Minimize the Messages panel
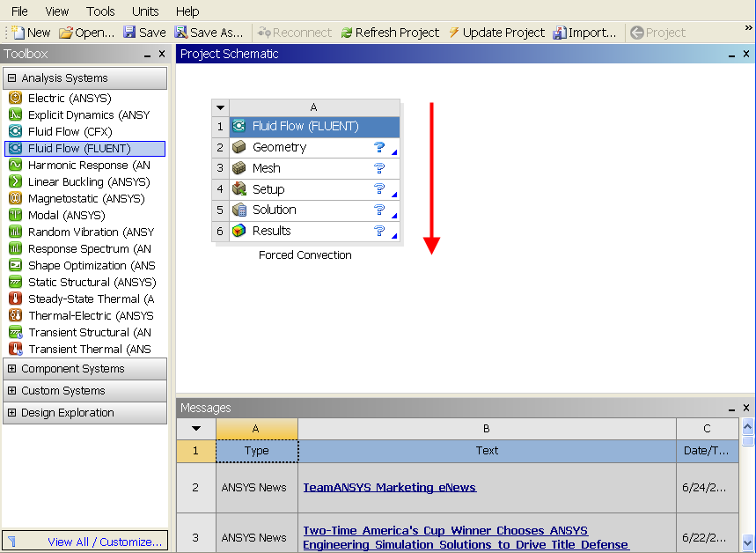Image resolution: width=756 pixels, height=553 pixels. pyautogui.click(x=732, y=409)
